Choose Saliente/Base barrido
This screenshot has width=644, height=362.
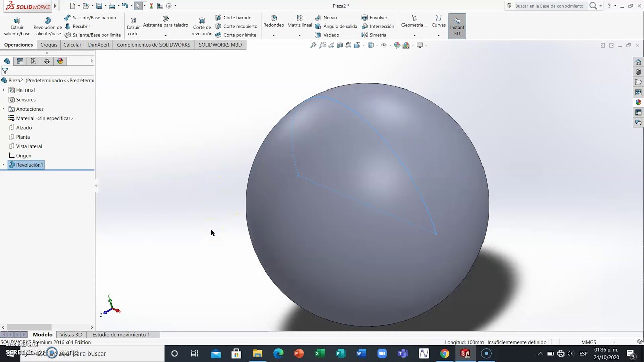coord(90,18)
